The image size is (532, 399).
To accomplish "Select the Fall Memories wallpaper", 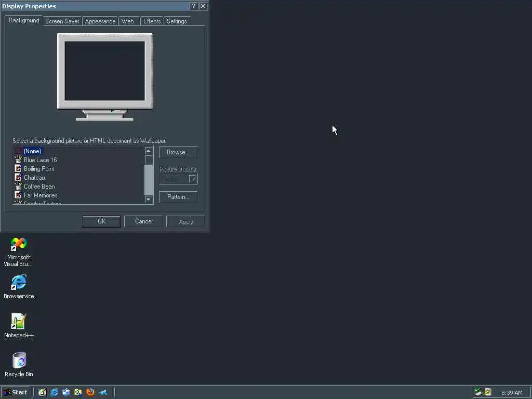I will pos(41,195).
